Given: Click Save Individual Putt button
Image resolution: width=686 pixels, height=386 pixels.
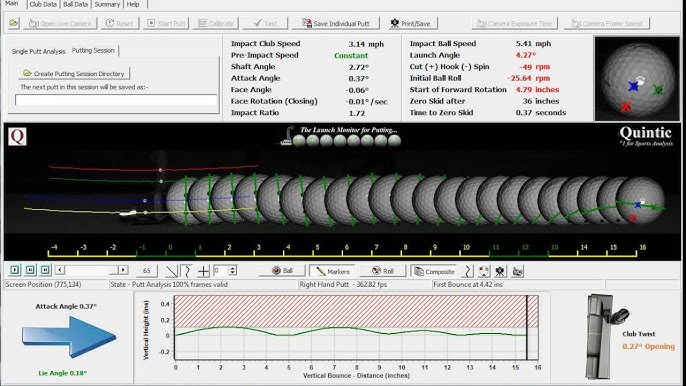Looking at the screenshot, I should click(x=336, y=23).
